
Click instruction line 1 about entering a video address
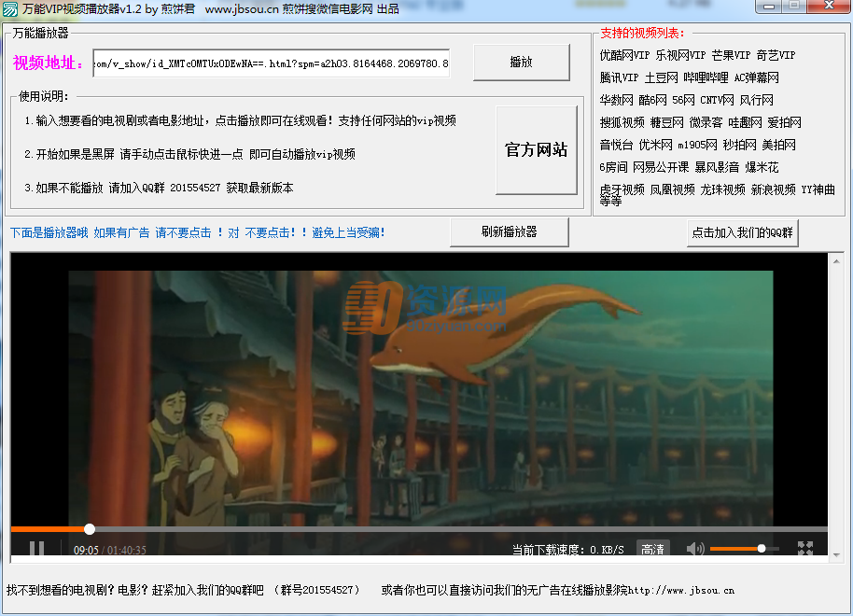point(241,120)
